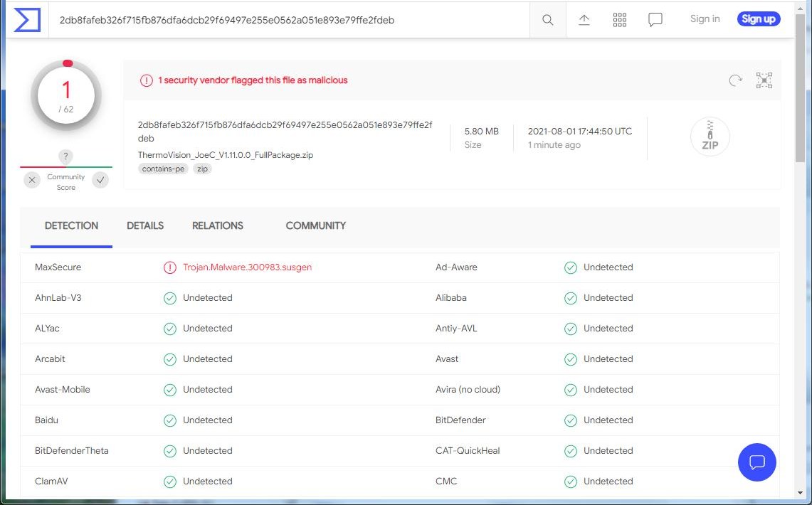Viewport: 812px width, 505px height.
Task: Vote harmless with the checkmark community button
Action: pyautogui.click(x=100, y=180)
